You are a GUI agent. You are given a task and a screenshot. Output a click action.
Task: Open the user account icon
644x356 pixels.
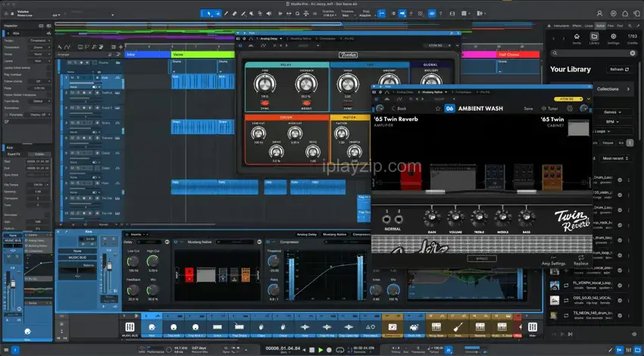point(599,14)
